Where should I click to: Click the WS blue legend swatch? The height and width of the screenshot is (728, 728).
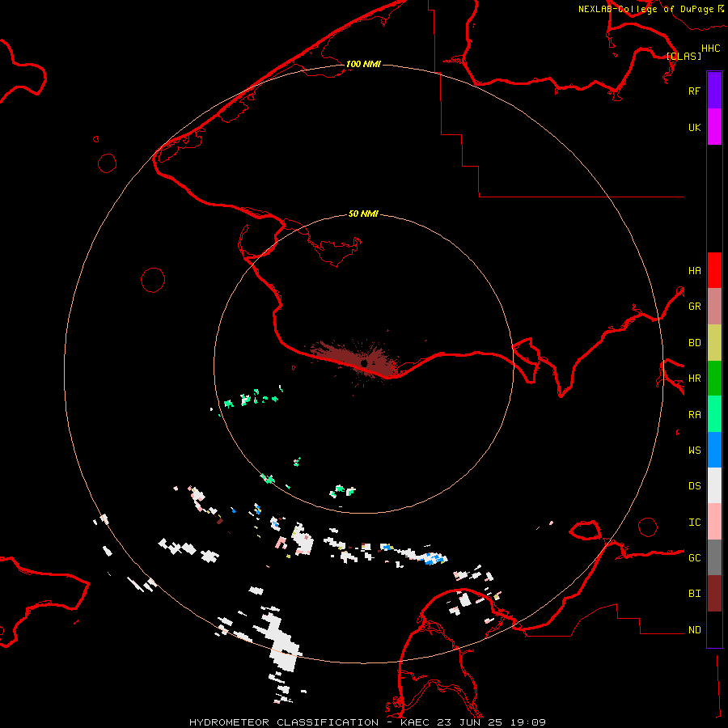coord(714,450)
